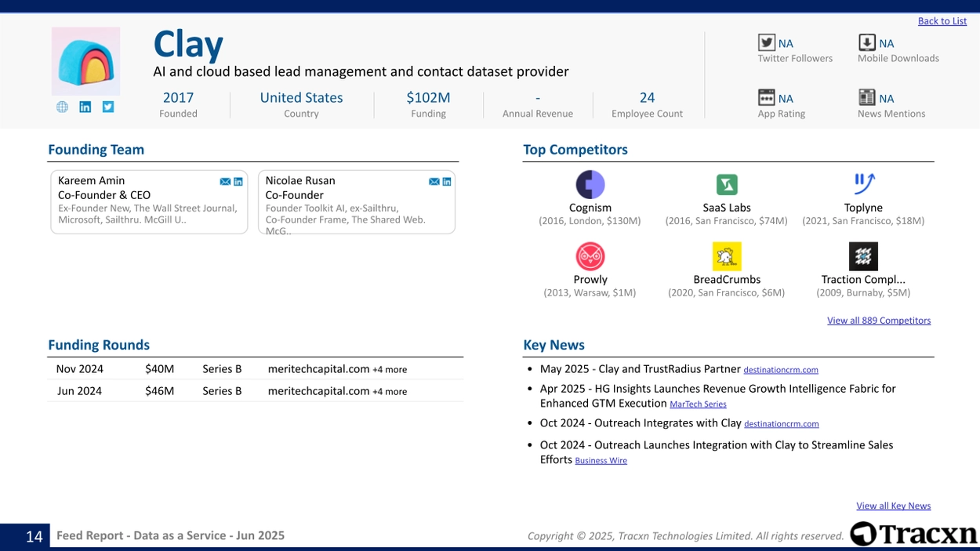Click the Mobile Downloads icon
The width and height of the screenshot is (980, 551).
coord(866,42)
